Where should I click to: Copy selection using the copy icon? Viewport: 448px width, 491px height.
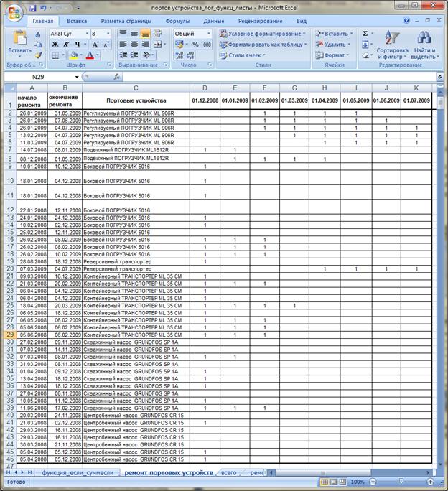pyautogui.click(x=38, y=45)
